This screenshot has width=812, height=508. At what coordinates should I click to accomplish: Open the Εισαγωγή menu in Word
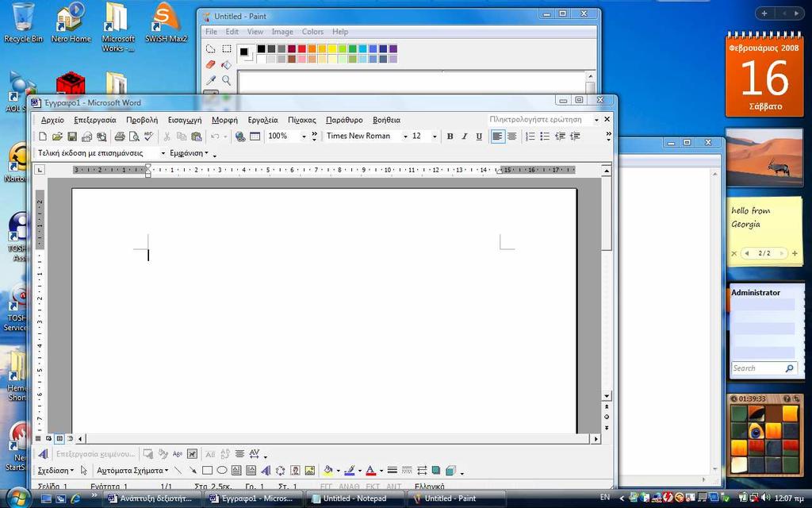point(184,120)
